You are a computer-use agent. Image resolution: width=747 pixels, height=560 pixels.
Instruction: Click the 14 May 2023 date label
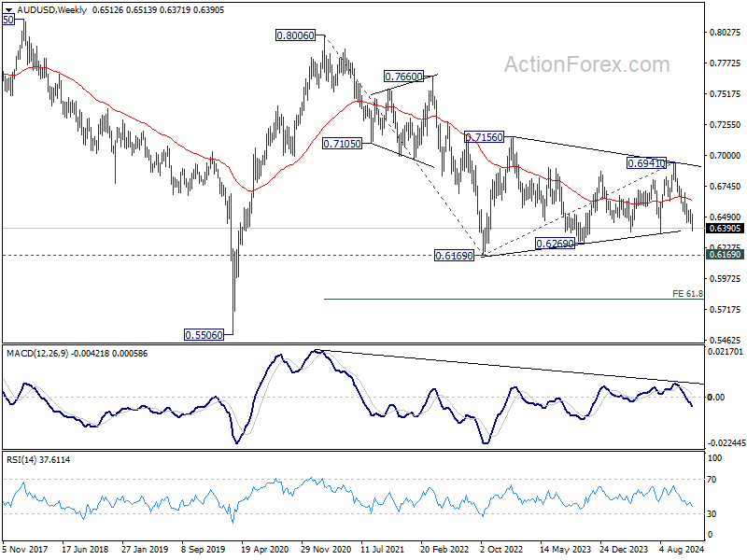click(564, 549)
